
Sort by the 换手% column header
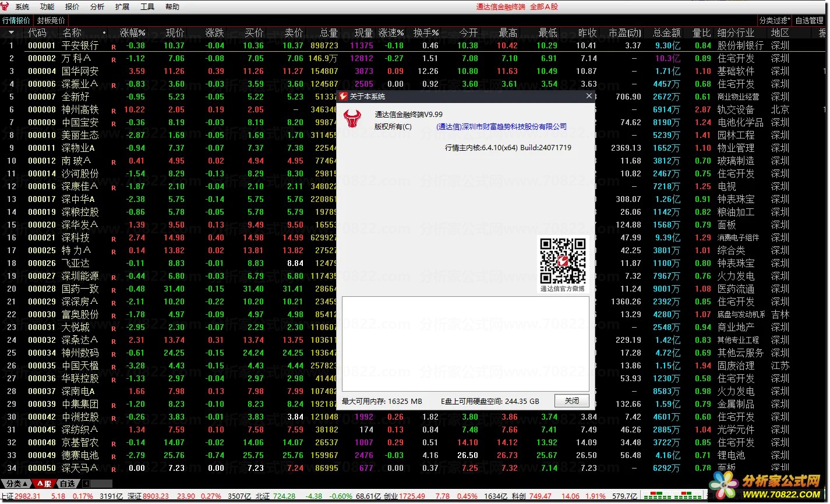pos(426,33)
